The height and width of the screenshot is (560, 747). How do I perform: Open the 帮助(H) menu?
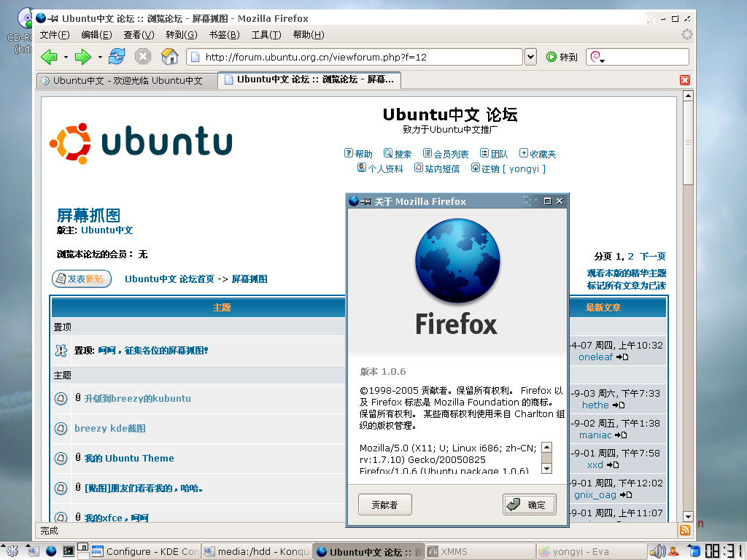(x=309, y=35)
